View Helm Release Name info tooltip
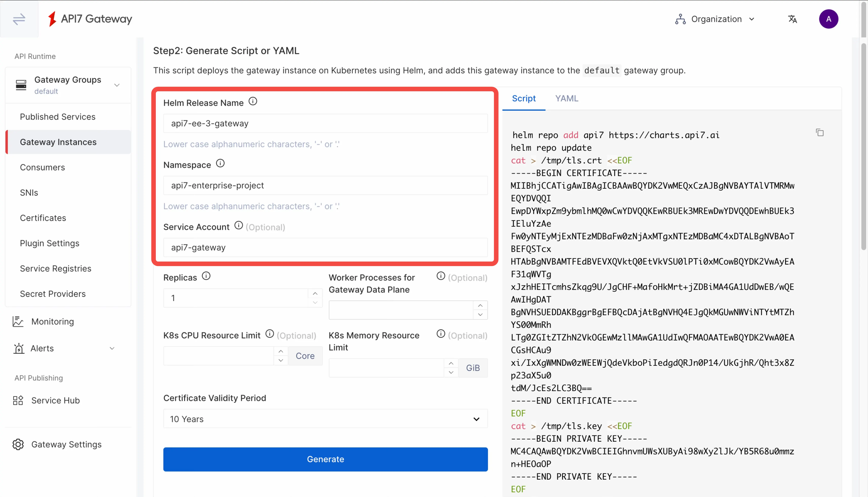This screenshot has height=497, width=868. coord(253,101)
